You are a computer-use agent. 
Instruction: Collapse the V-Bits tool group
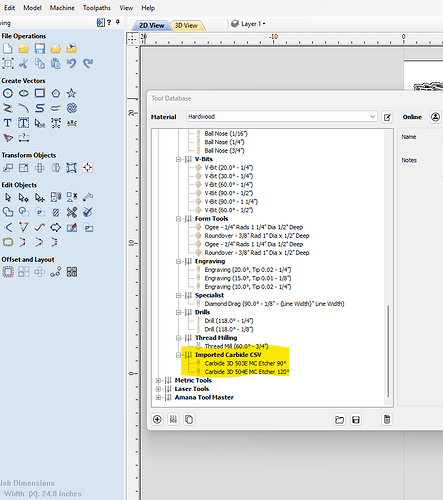click(x=178, y=159)
